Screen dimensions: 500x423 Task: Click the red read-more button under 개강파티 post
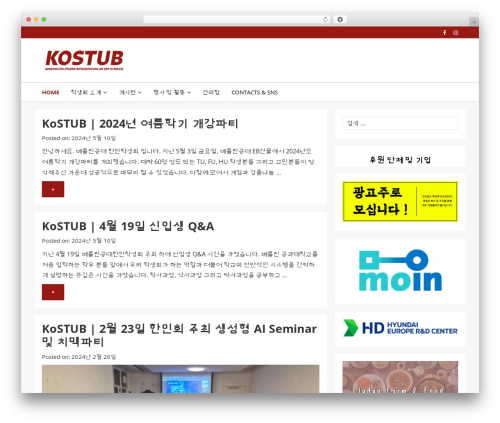point(53,189)
